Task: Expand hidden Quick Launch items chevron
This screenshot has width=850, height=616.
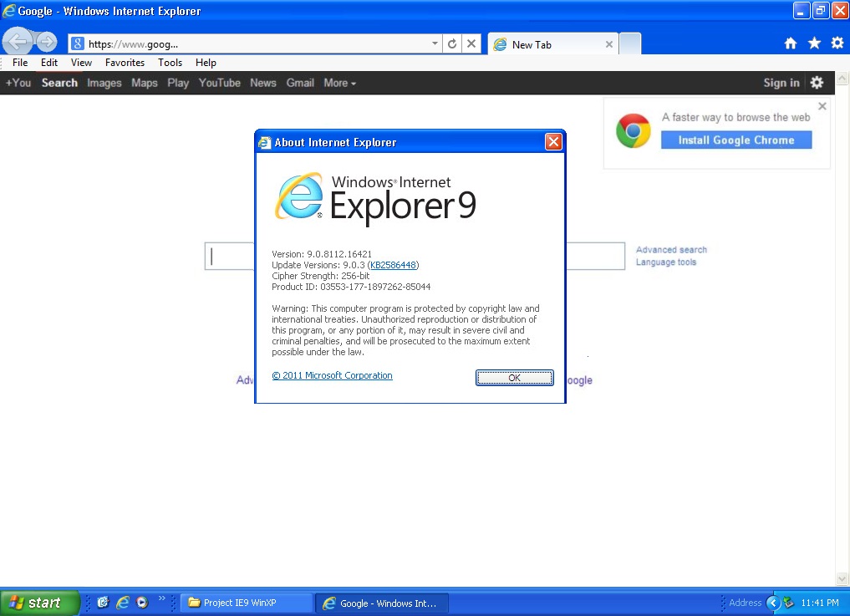Action: click(161, 598)
